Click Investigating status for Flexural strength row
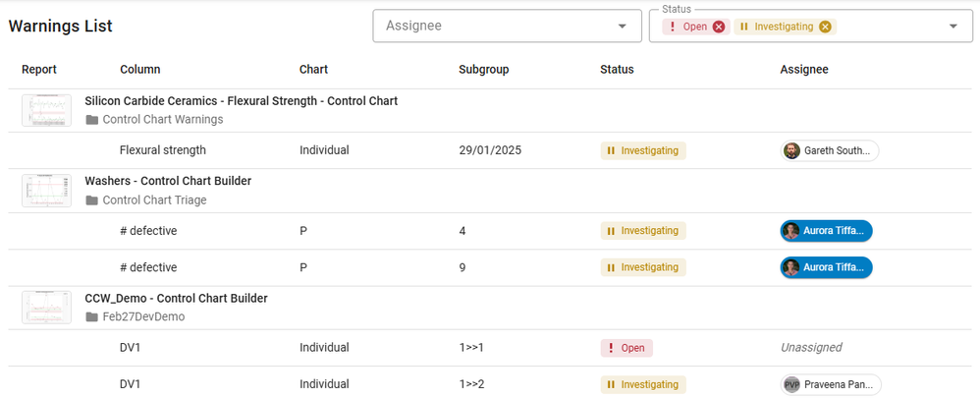Screen dimensions: 980x399 coord(643,150)
